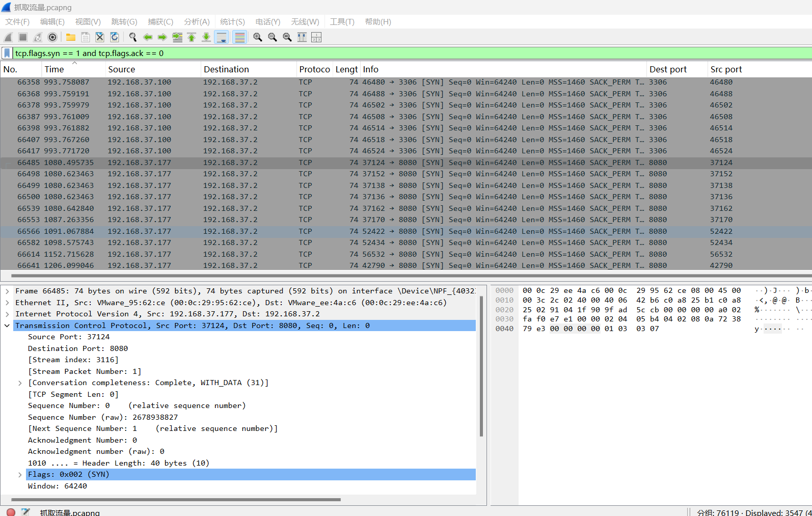Toggle auto-scroll during live capture
Image resolution: width=812 pixels, height=516 pixels.
[x=222, y=37]
